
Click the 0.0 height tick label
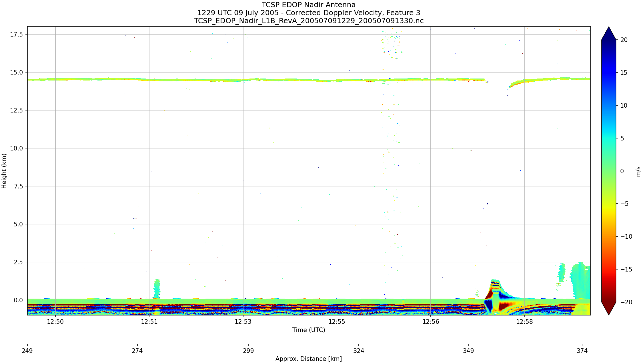tap(18, 300)
